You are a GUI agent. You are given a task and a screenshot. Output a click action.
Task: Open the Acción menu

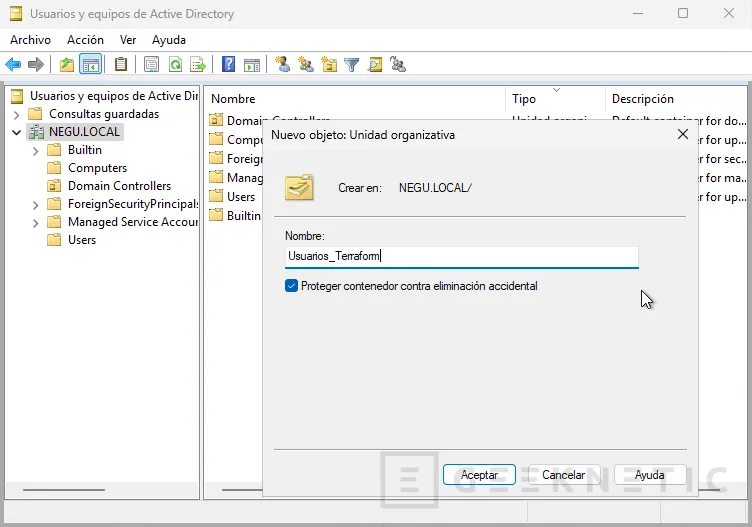(85, 40)
